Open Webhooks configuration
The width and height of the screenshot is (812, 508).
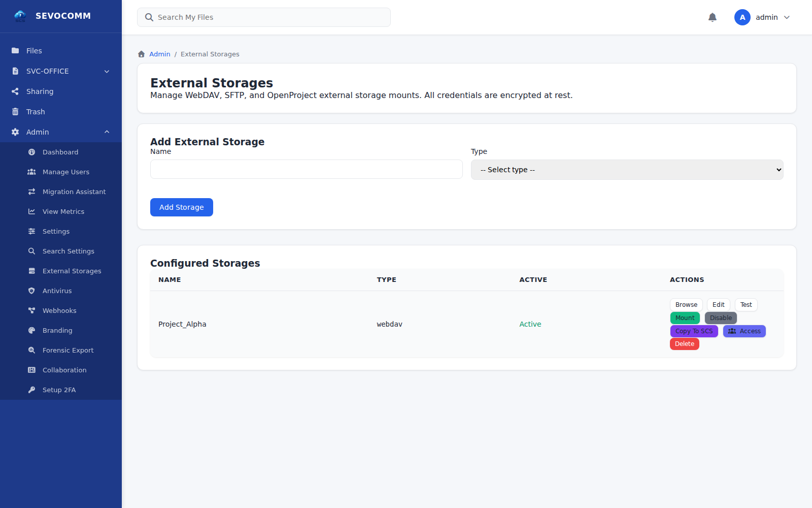pyautogui.click(x=59, y=310)
